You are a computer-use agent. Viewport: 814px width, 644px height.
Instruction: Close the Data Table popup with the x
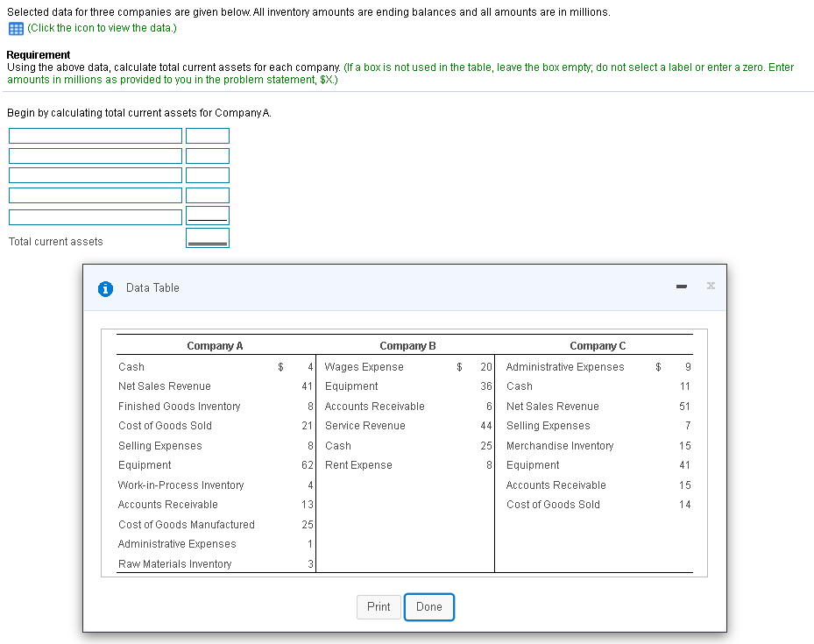tap(710, 287)
